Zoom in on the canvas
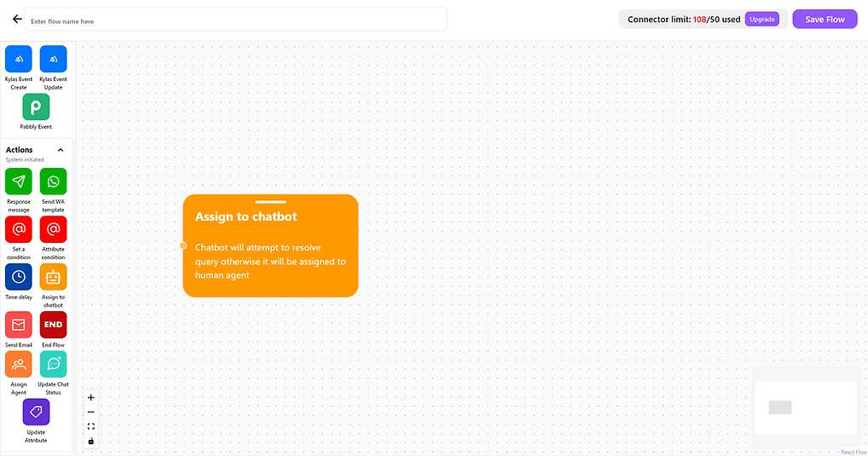Viewport: 868px width, 456px height. (x=90, y=397)
